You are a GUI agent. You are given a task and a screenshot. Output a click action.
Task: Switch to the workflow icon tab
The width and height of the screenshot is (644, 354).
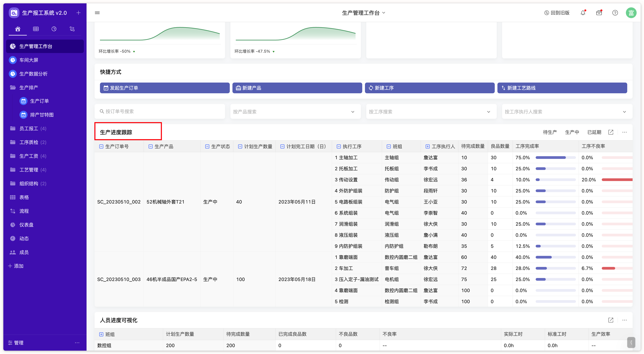[72, 29]
